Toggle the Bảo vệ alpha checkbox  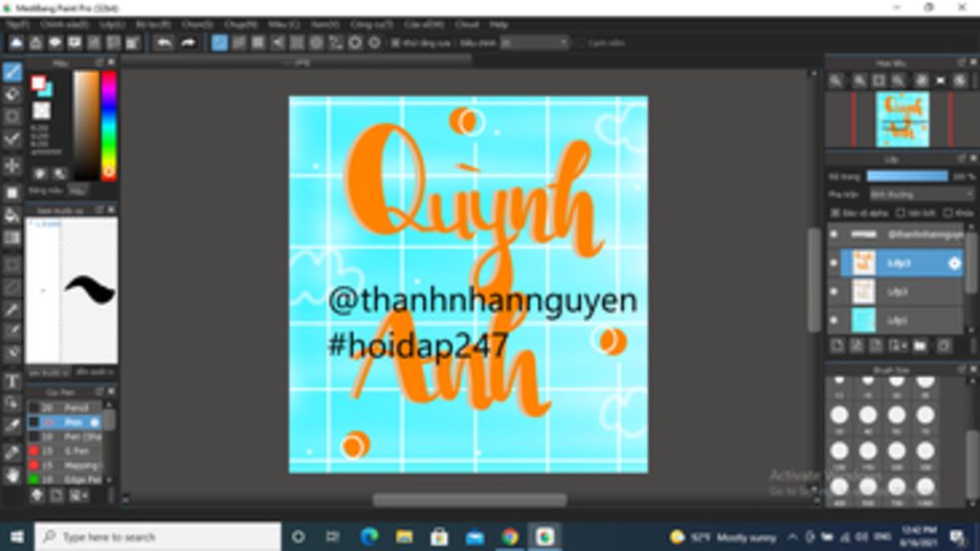835,213
